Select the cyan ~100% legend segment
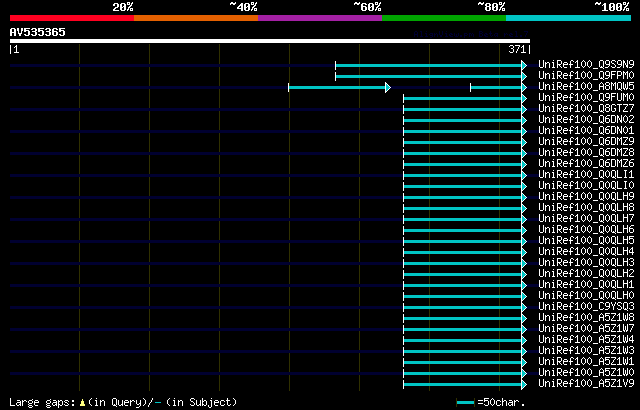The height and width of the screenshot is (410, 640). [569, 18]
